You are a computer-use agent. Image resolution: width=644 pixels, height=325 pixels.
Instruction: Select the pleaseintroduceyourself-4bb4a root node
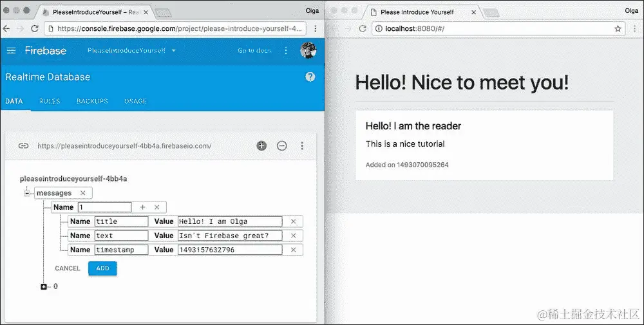73,179
